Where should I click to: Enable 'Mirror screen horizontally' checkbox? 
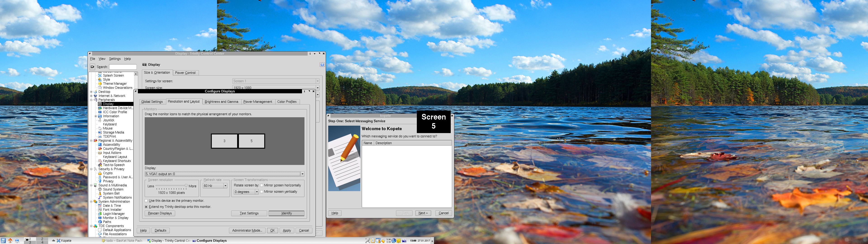262,185
